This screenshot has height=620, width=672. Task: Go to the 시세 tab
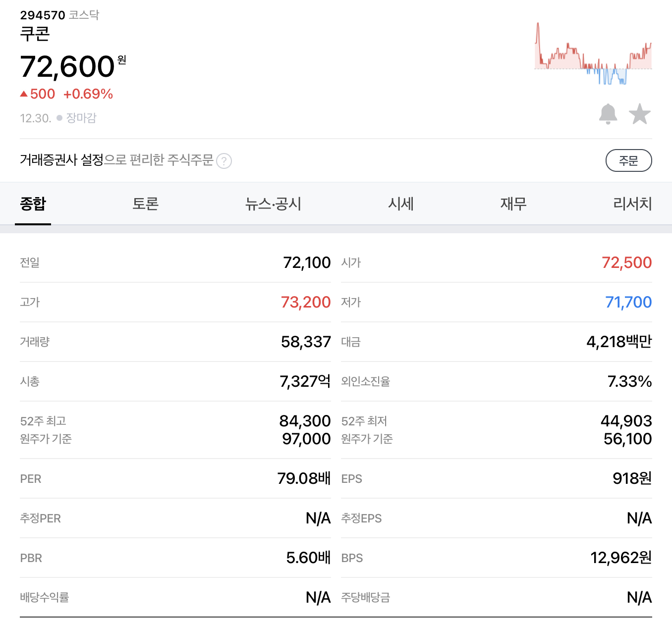point(401,204)
